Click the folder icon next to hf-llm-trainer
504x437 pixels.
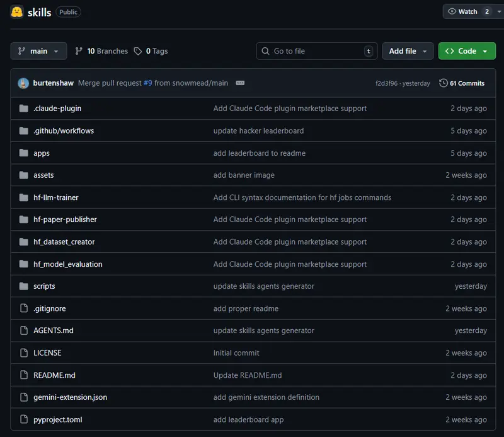pyautogui.click(x=24, y=197)
